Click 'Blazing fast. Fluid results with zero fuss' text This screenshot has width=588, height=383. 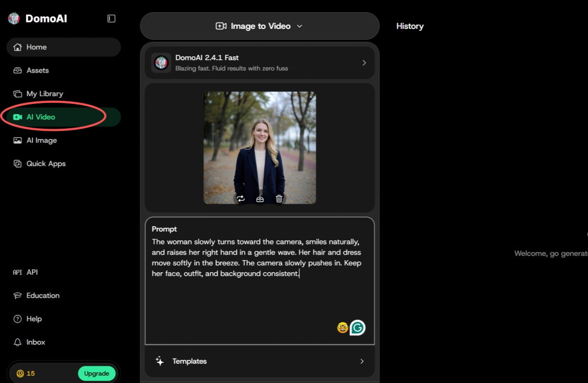tap(232, 69)
